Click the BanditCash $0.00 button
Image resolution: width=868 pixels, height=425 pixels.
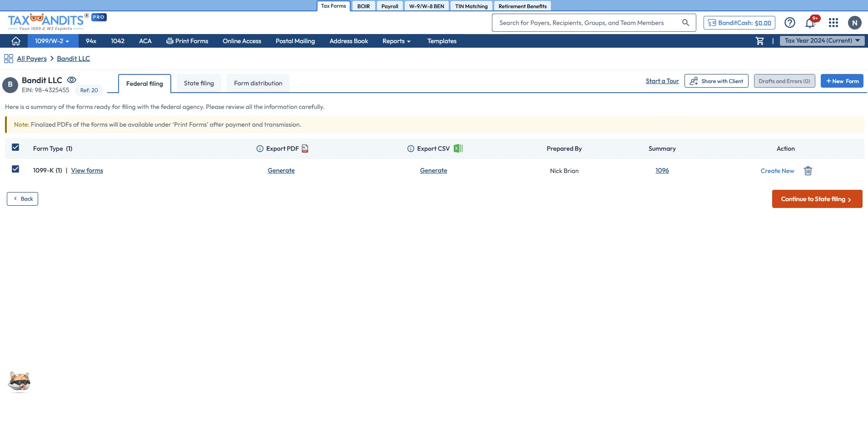739,23
